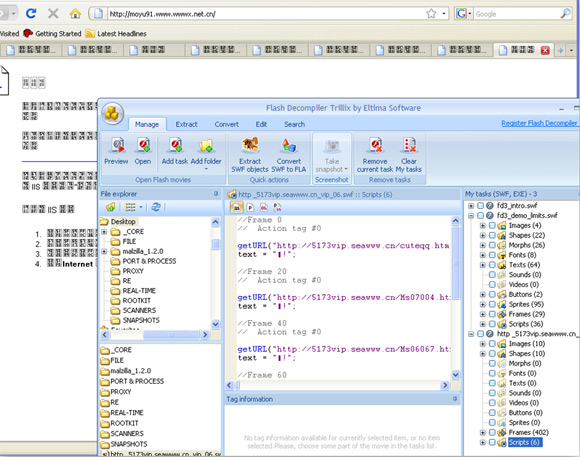Image resolution: width=580 pixels, height=457 pixels.
Task: Switch to the Convert ribbon tab
Action: [x=227, y=124]
